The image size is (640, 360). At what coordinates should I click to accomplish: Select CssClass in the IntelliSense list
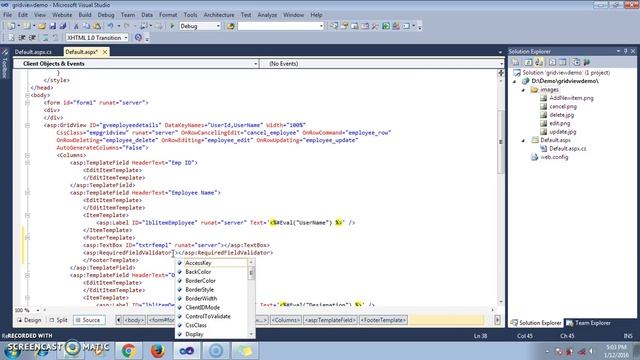tap(196, 325)
